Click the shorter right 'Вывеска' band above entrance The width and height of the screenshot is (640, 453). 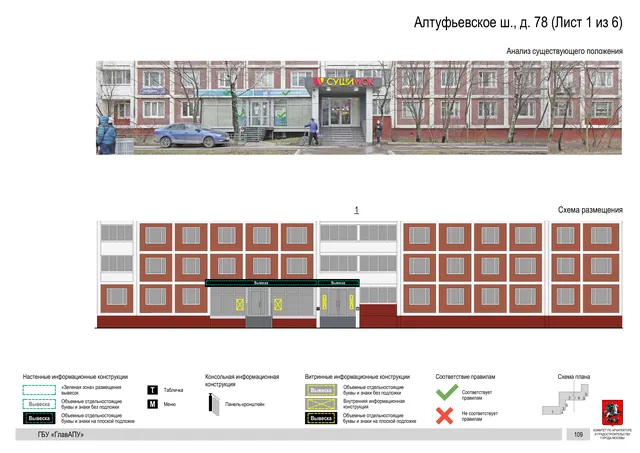338,283
